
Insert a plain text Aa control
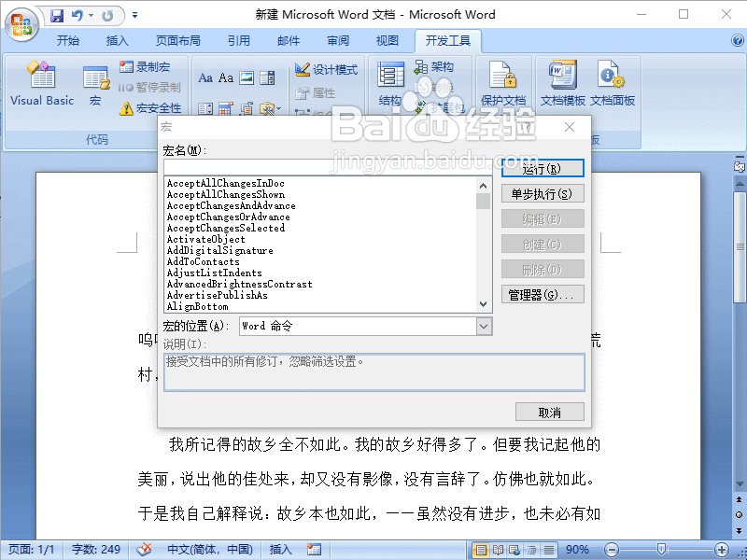click(x=226, y=77)
